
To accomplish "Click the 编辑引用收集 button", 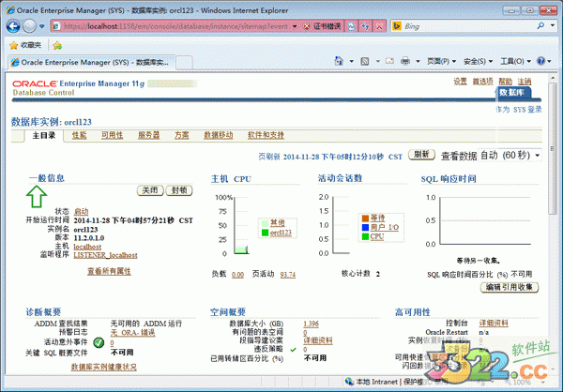I will [x=510, y=287].
